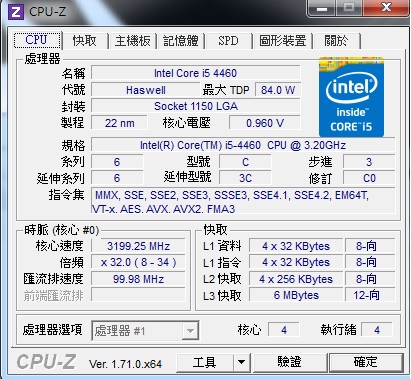Click the 確定 button
Viewport: 411px width, 379px height.
[x=366, y=362]
